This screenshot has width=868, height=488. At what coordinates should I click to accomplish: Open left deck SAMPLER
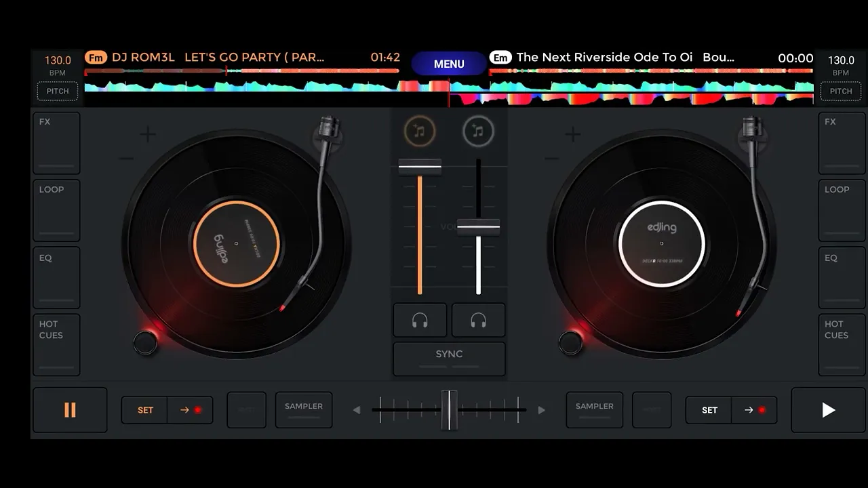click(304, 410)
